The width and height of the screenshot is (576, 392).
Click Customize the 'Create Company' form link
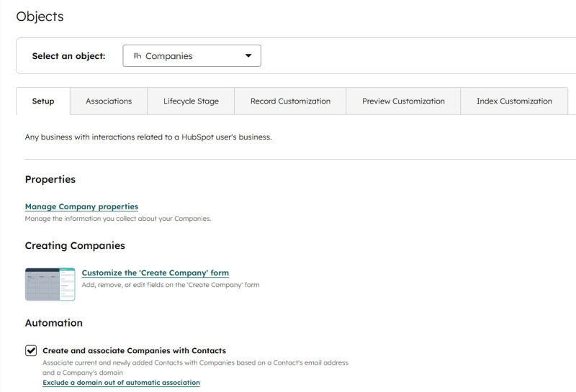click(x=156, y=273)
